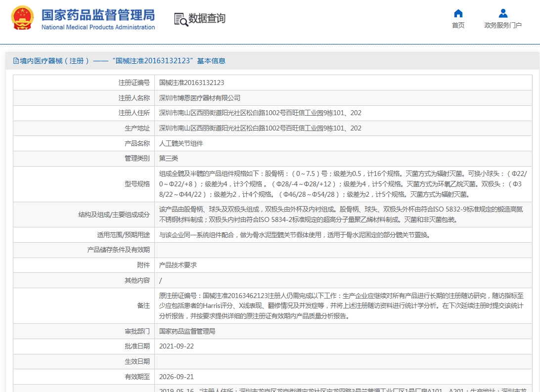Image resolution: width=540 pixels, height=392 pixels.
Task: Click 国家药品监督管理局 header title
Action: pyautogui.click(x=98, y=15)
